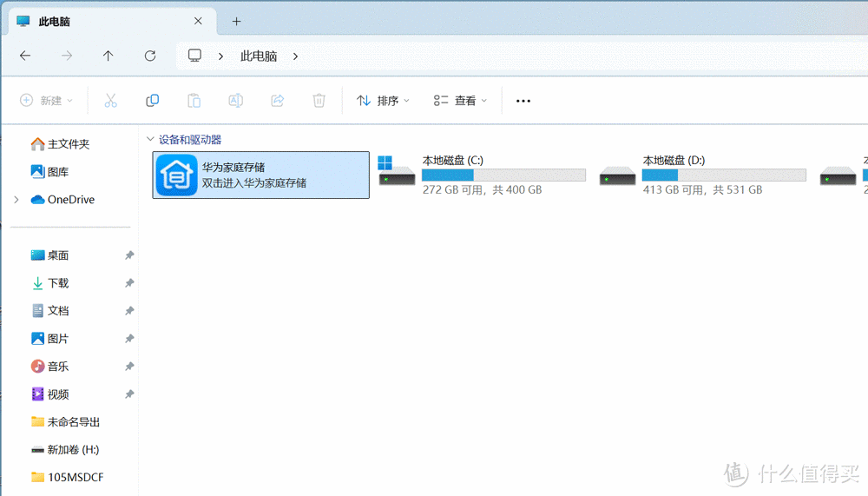Click the pin icon beside 文档
The image size is (868, 496).
[129, 310]
